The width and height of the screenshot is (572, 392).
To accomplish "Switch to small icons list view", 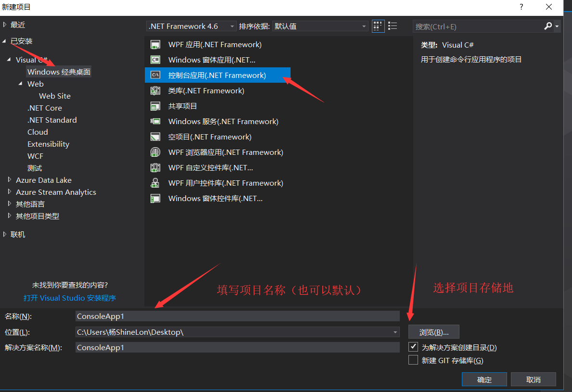I will 393,26.
